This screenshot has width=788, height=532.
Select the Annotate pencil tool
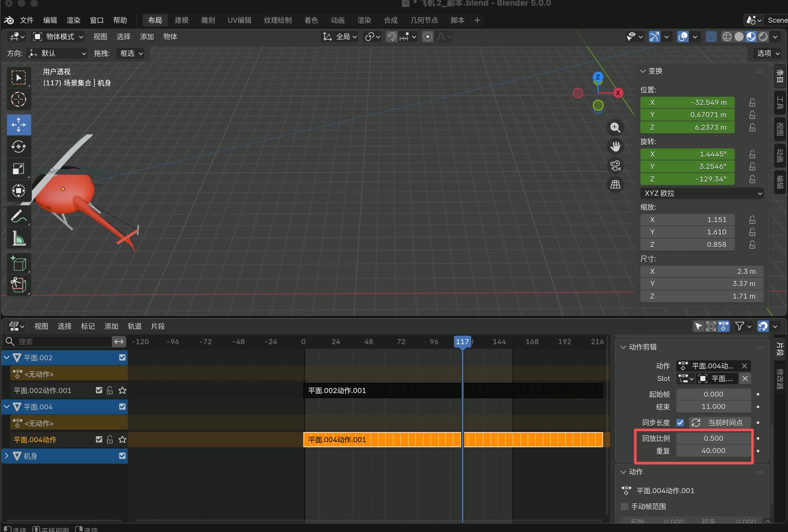[19, 216]
